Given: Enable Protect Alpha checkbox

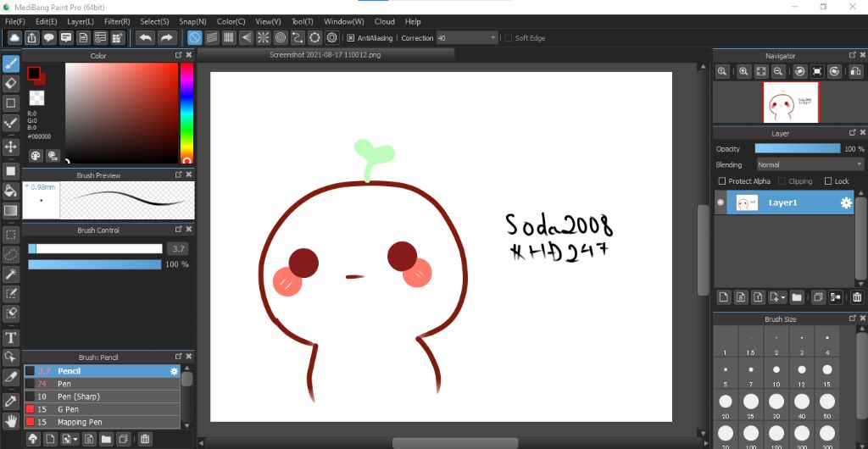Looking at the screenshot, I should click(722, 180).
